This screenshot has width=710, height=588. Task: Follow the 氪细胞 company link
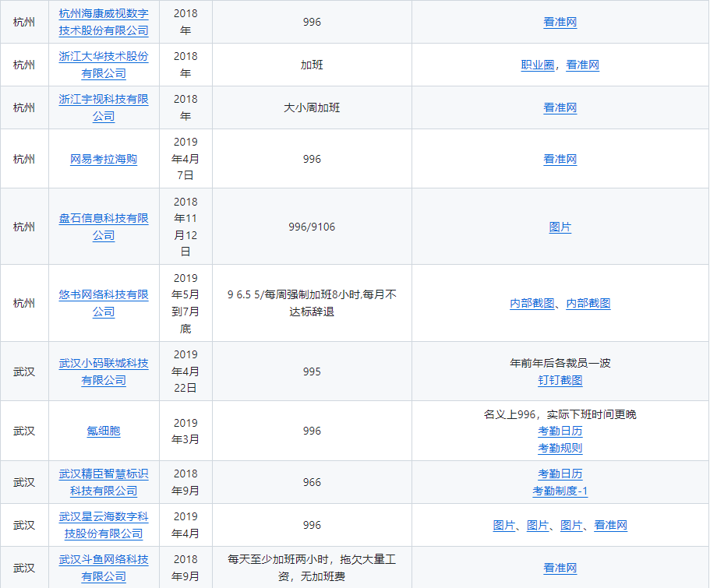[104, 431]
